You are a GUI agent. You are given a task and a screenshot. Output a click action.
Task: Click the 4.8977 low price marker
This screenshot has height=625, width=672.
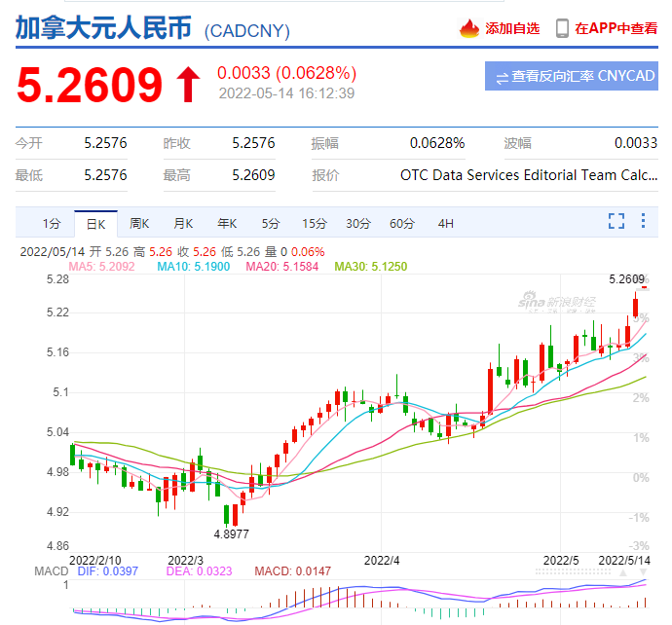coord(231,534)
